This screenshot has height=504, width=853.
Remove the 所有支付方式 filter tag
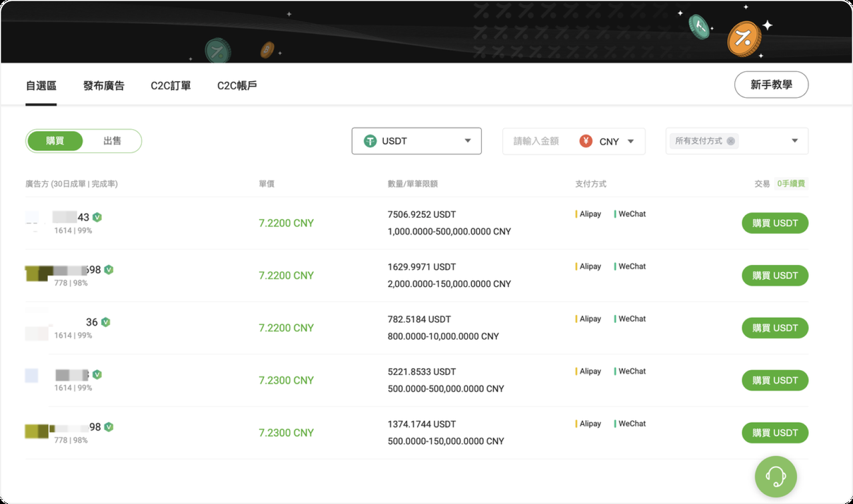731,141
